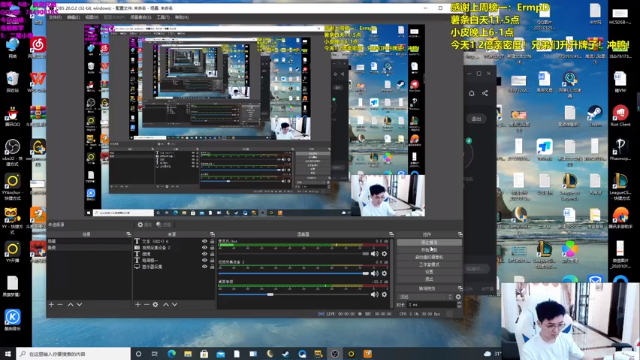
Task: Move the selected scene up
Action: [x=70, y=304]
